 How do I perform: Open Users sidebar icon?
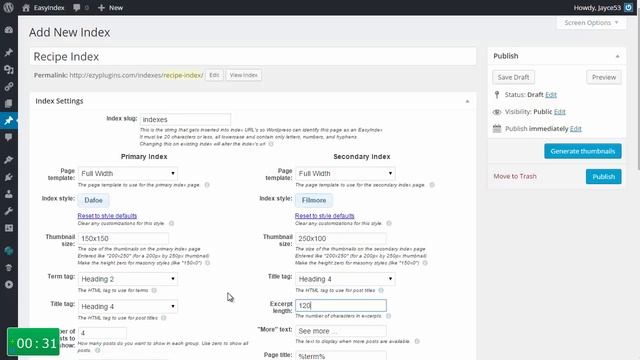[x=9, y=194]
